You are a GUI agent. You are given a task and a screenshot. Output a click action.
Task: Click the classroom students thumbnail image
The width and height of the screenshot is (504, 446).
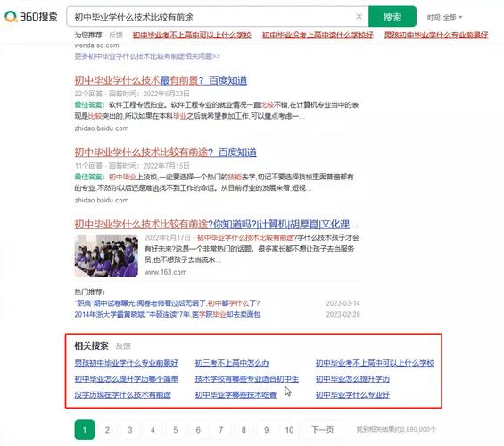(106, 255)
